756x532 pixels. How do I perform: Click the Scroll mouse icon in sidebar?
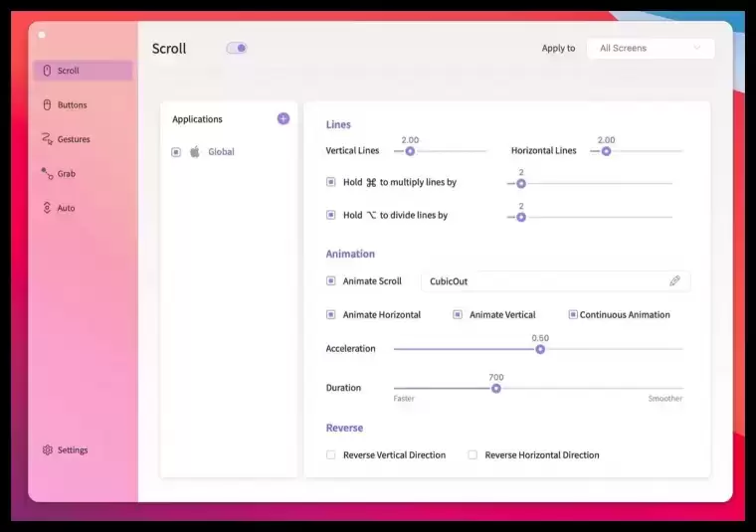click(x=47, y=71)
